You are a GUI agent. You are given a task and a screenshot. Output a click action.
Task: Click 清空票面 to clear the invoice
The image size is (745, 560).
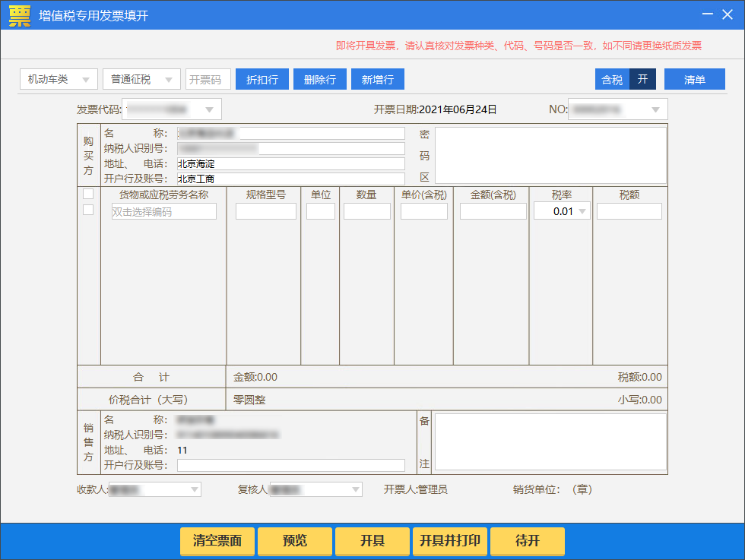[x=217, y=541]
